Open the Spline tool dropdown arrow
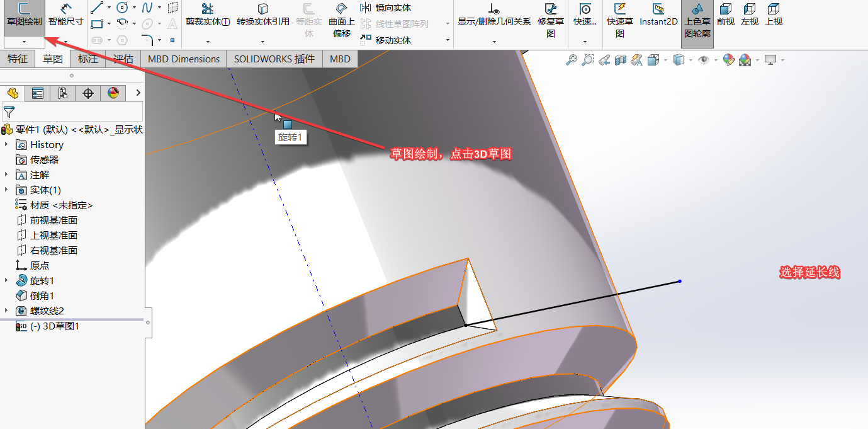 click(x=159, y=8)
